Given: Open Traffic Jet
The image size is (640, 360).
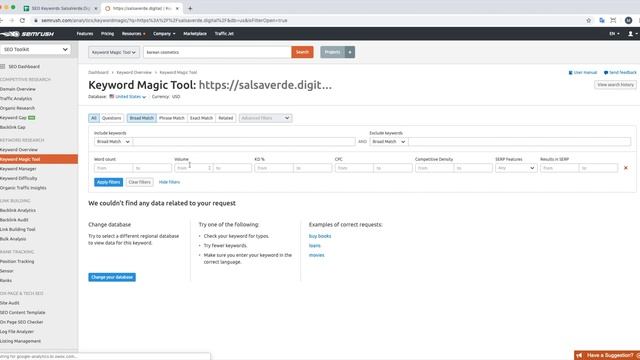Looking at the screenshot, I should coord(224,34).
